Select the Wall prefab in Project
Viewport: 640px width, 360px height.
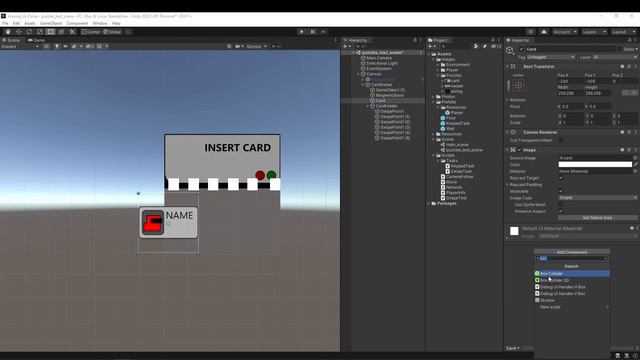click(450, 128)
